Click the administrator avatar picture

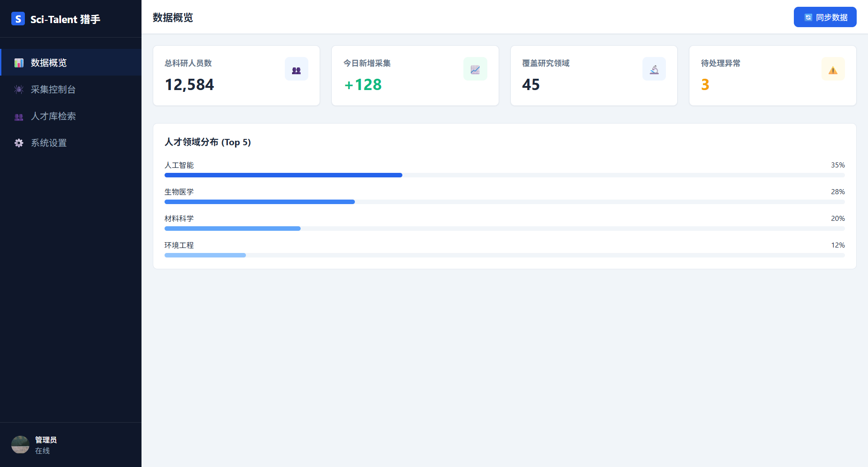click(20, 445)
